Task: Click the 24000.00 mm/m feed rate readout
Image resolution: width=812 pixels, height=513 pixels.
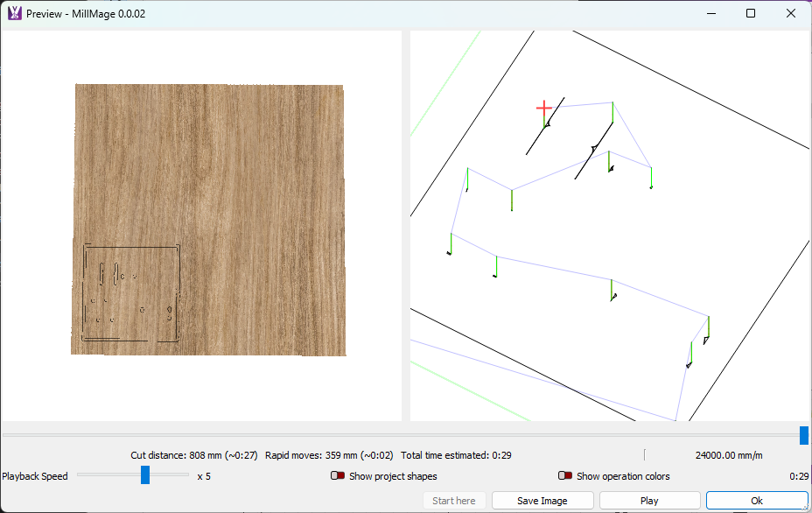Action: coord(729,455)
